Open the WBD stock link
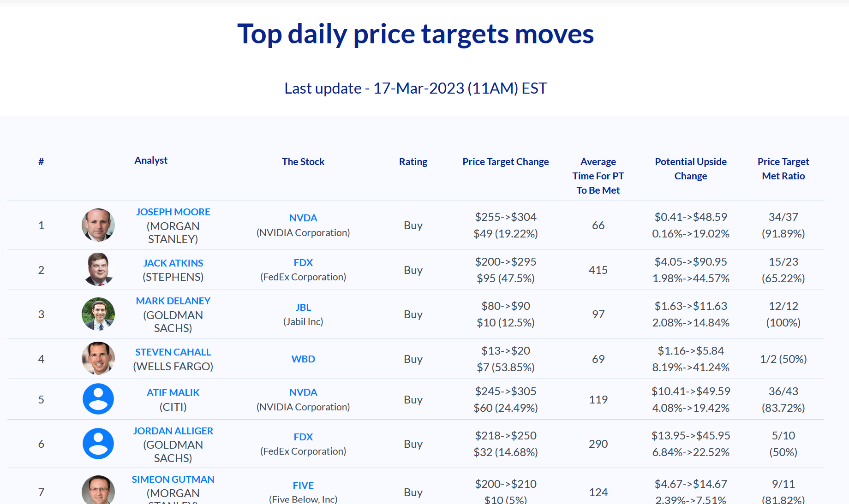Image resolution: width=849 pixels, height=504 pixels. 303,359
